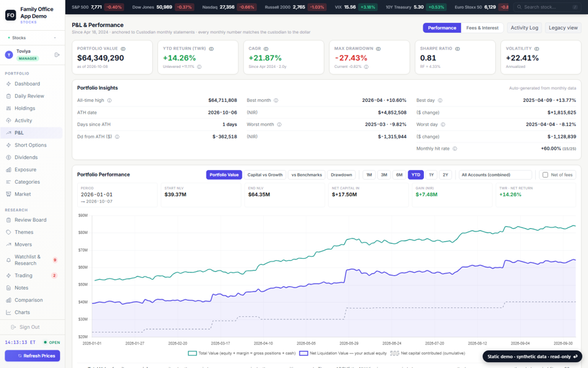Click the Refresh Prices button

[x=32, y=356]
